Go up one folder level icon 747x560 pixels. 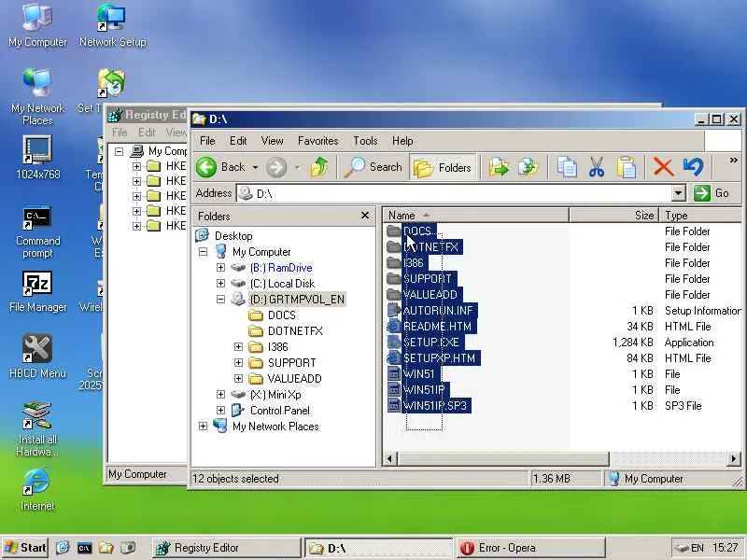pos(319,167)
